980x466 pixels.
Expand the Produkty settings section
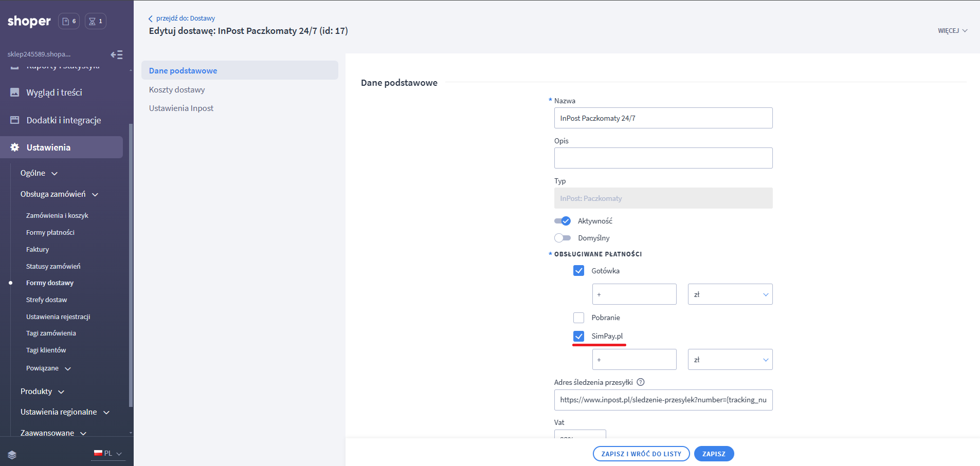[42, 392]
